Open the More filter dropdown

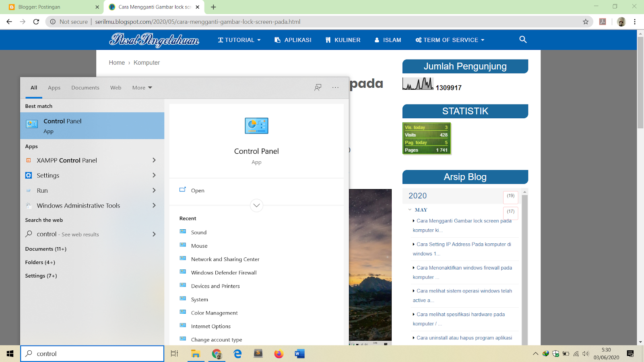142,87
